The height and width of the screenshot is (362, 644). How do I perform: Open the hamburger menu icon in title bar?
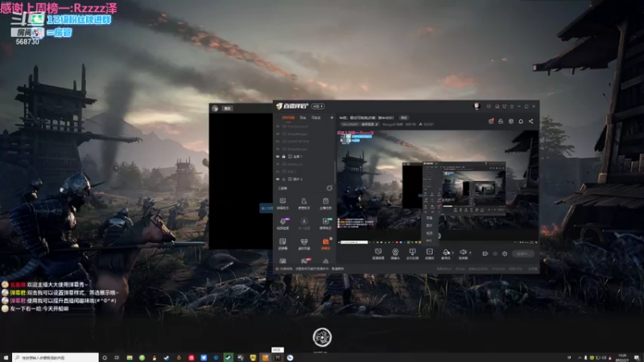click(512, 106)
